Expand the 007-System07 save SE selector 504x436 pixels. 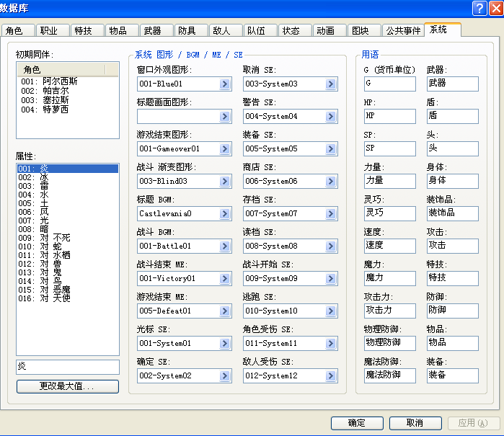(330, 213)
